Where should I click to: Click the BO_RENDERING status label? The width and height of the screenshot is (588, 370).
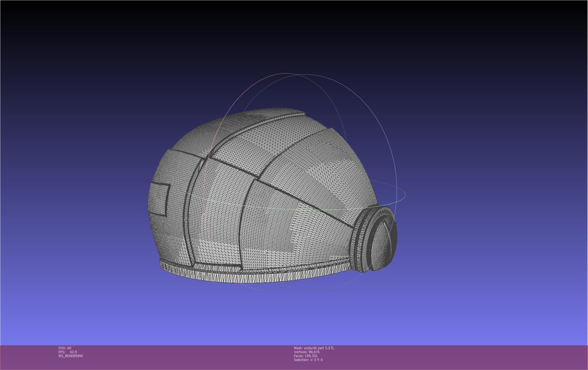(71, 356)
